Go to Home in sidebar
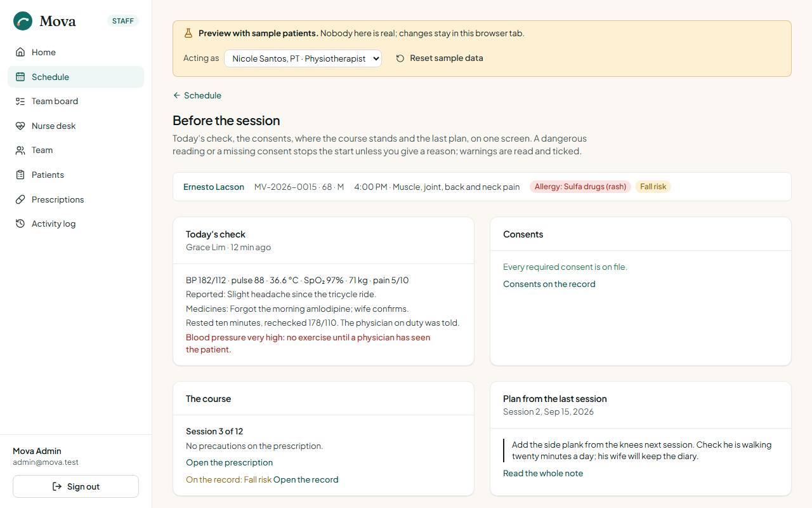This screenshot has width=812, height=508. (75, 52)
